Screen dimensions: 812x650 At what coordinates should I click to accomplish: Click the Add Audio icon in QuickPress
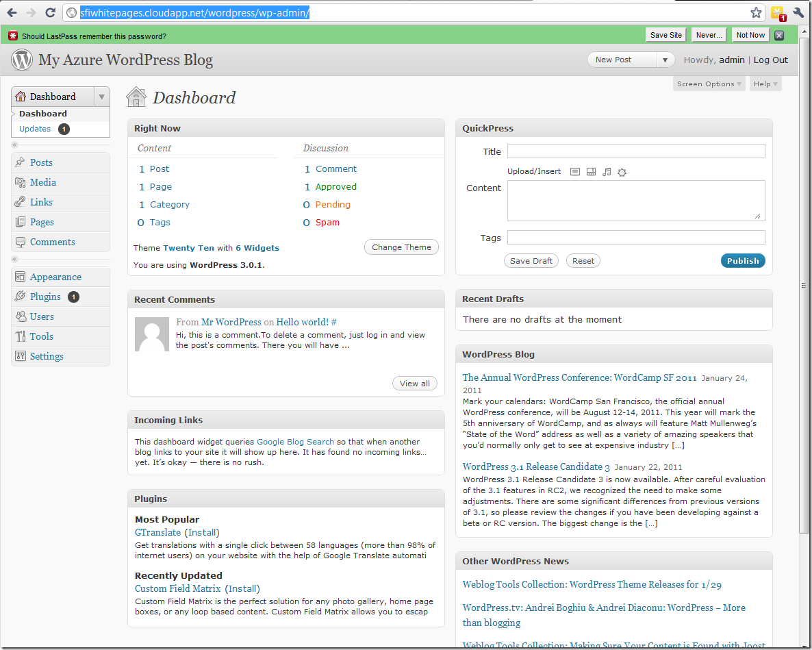pos(607,172)
